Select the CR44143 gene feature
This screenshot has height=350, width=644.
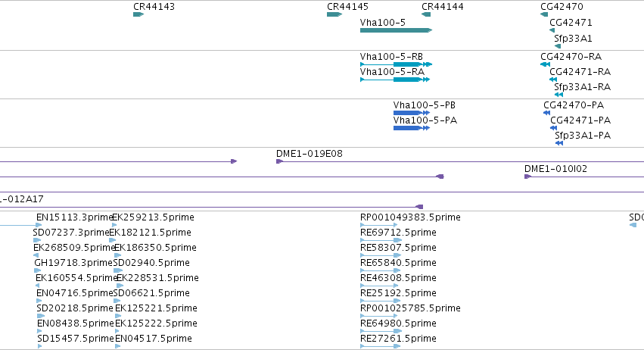[x=138, y=14]
